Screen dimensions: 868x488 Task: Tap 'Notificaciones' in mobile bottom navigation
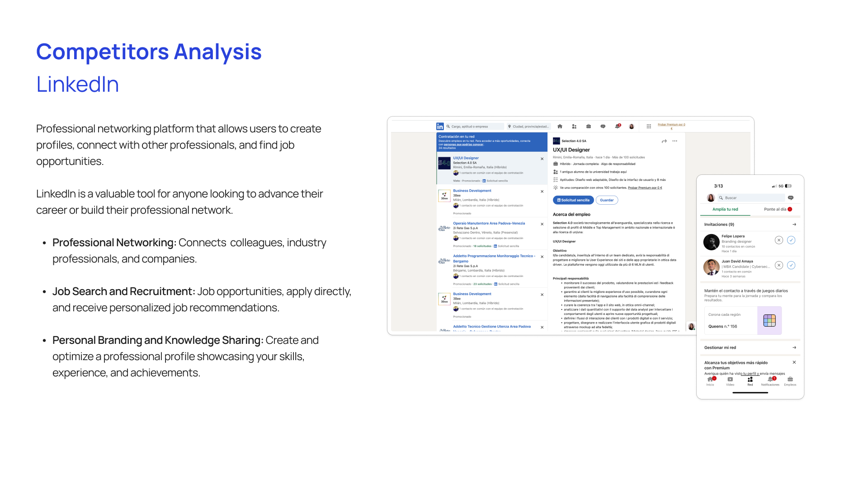click(770, 382)
